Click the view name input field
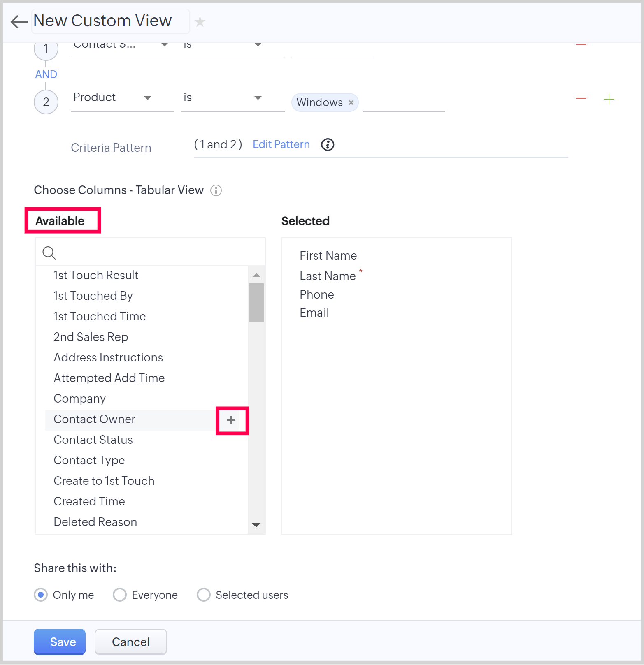Viewport: 644px width, 665px height. click(x=110, y=21)
